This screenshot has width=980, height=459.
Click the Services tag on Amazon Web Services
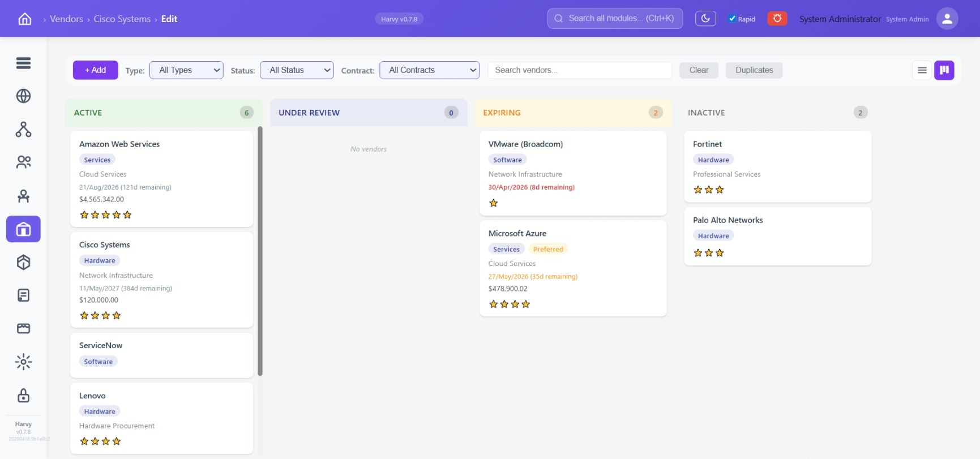point(97,160)
